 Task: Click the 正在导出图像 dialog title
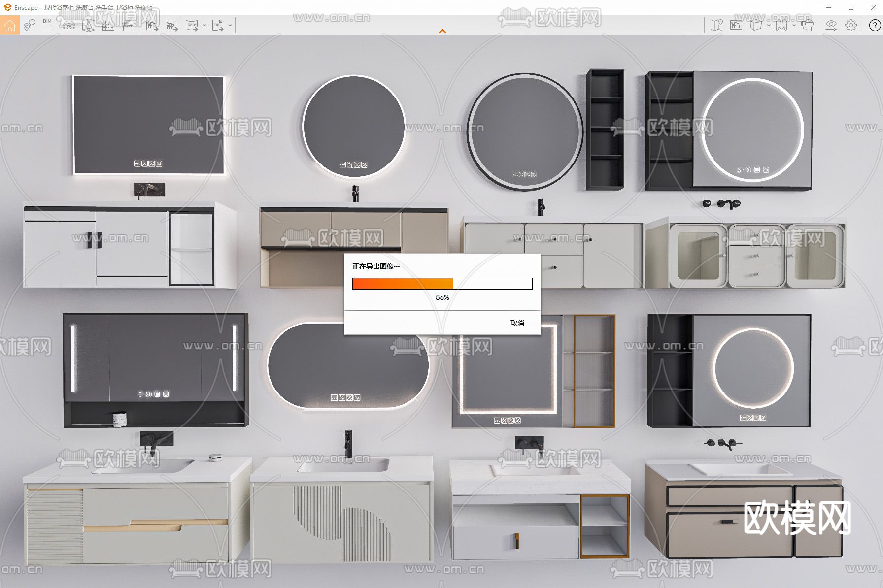click(376, 266)
